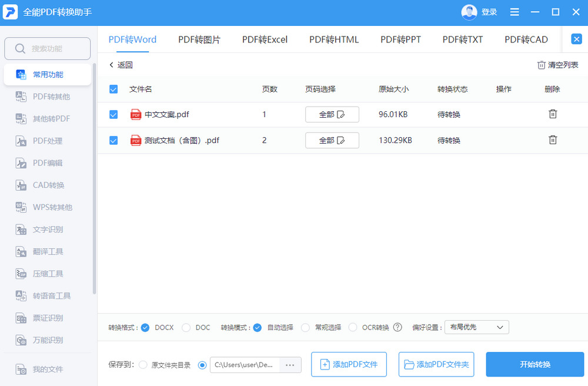Switch to the PDF转Excel tab

click(265, 39)
